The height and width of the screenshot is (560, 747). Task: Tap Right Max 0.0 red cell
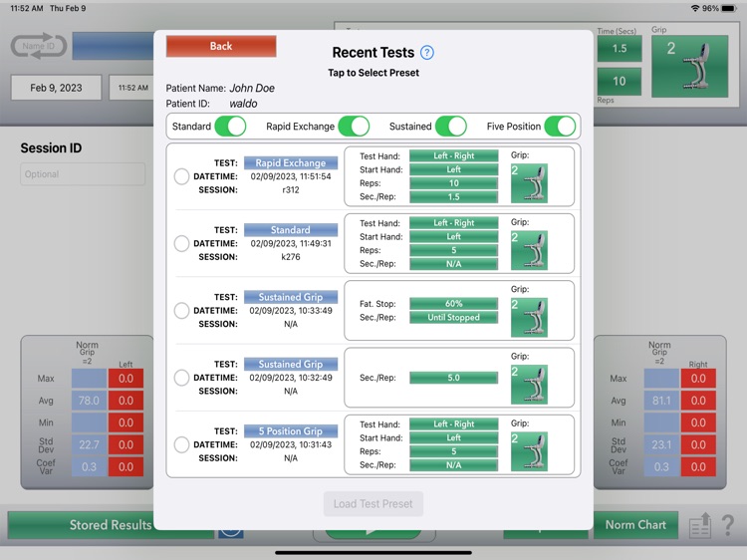698,379
